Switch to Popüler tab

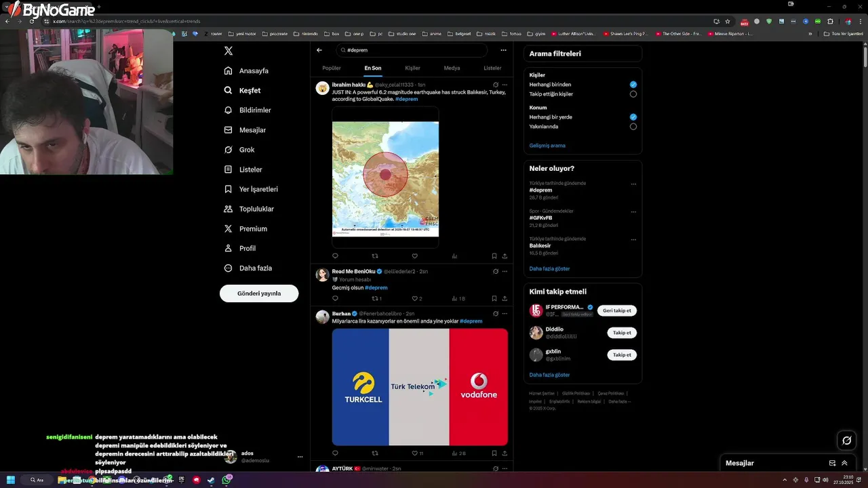coord(332,68)
